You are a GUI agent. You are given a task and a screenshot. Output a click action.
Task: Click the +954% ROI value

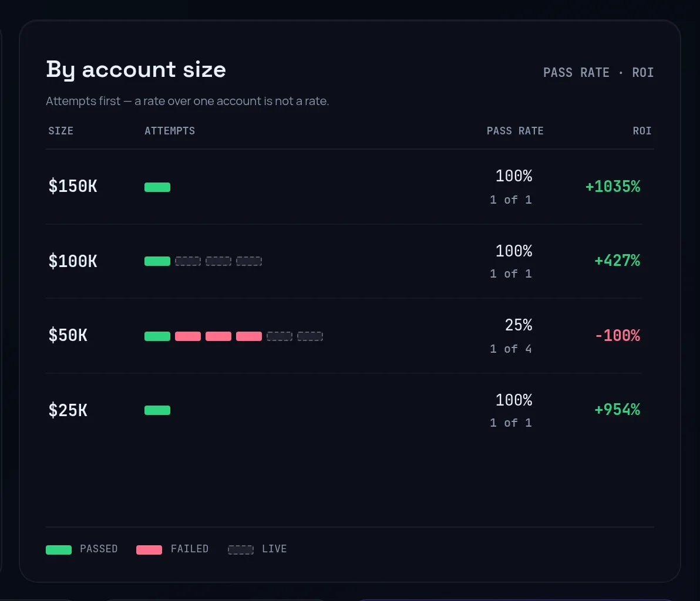coord(617,410)
